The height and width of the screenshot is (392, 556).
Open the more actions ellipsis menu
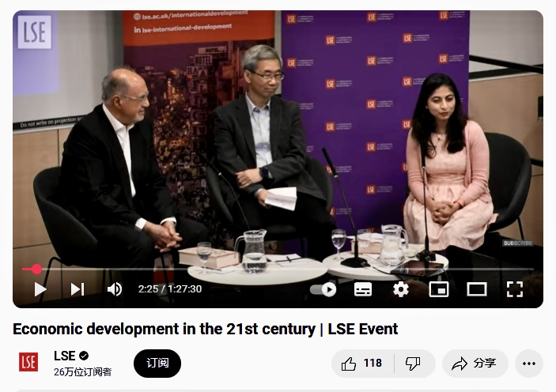pyautogui.click(x=528, y=364)
